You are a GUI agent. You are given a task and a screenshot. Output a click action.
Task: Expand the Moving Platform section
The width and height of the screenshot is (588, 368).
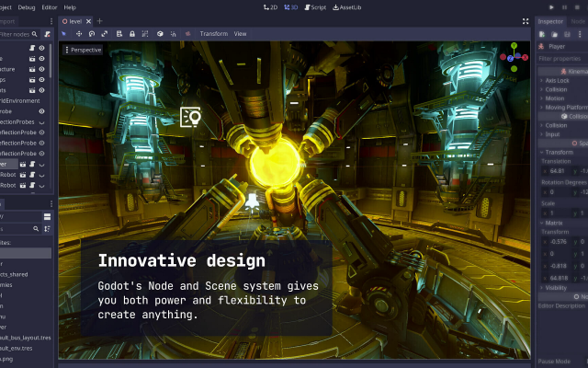(563, 108)
